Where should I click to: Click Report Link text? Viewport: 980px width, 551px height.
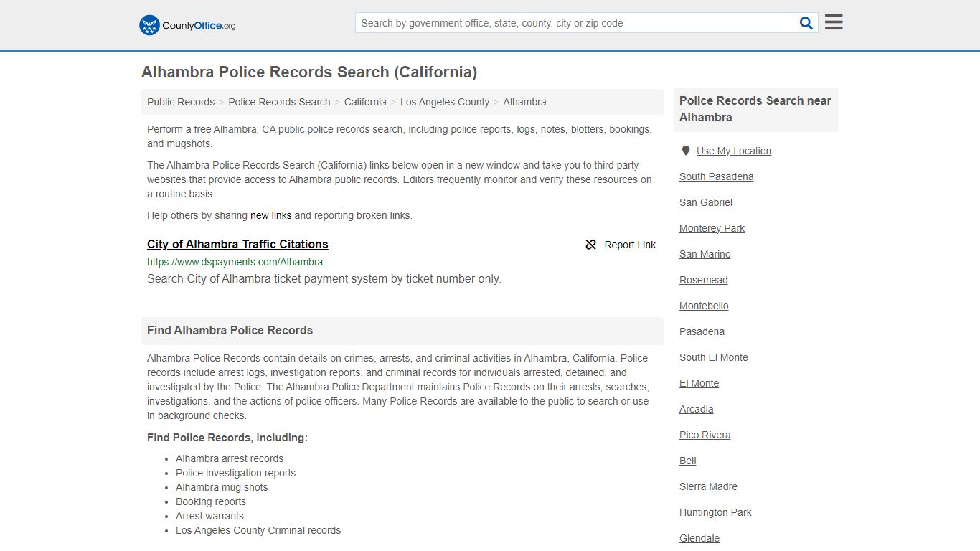pyautogui.click(x=630, y=245)
